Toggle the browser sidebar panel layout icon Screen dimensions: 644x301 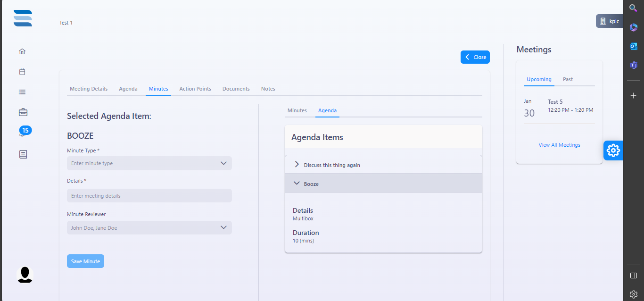[x=634, y=276]
